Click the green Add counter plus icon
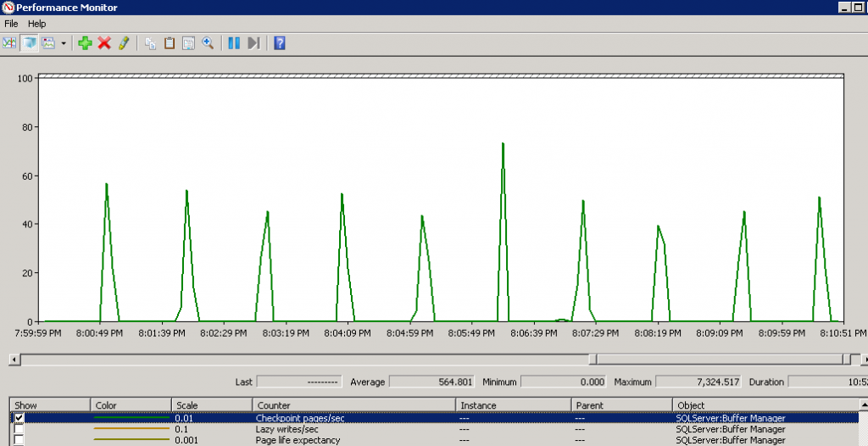Screen dimensions: 868x446 pyautogui.click(x=85, y=42)
